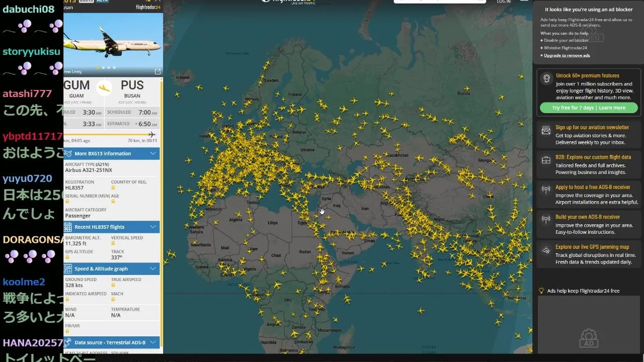The image size is (644, 362).
Task: Open Explore our live GPS jamming map
Action: point(592,247)
